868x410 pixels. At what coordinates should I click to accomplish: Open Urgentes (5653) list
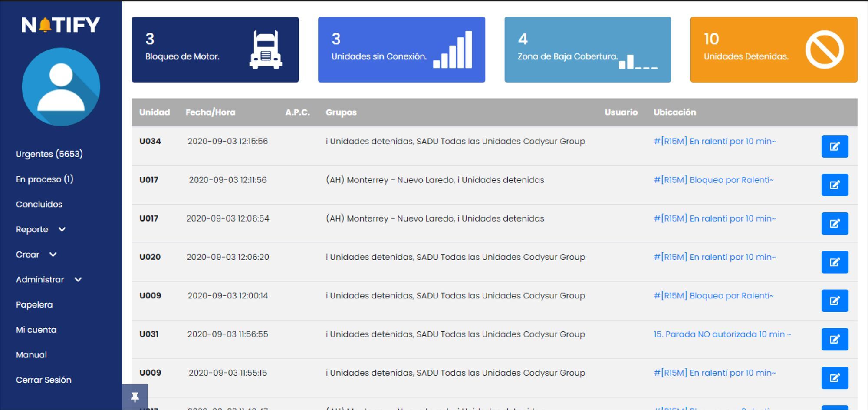pos(49,154)
